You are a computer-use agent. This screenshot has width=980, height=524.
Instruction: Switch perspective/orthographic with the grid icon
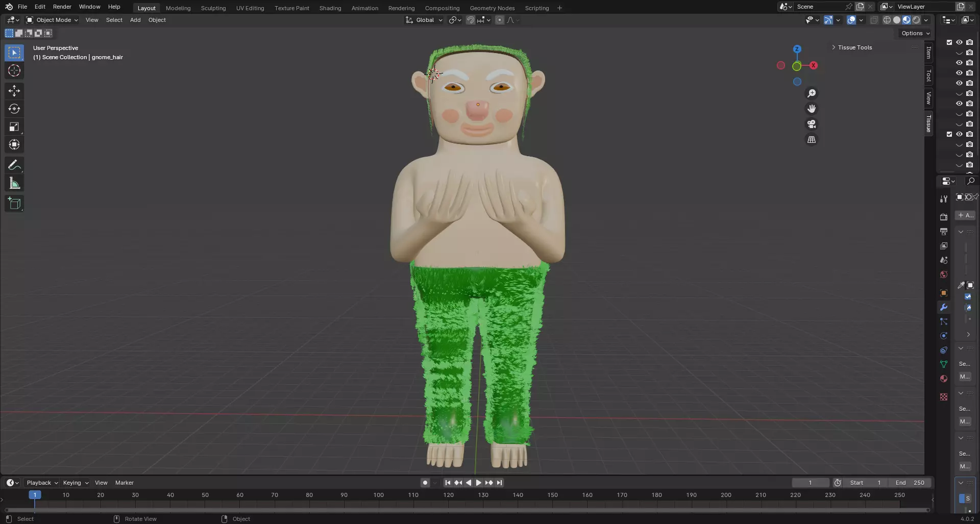pos(811,139)
